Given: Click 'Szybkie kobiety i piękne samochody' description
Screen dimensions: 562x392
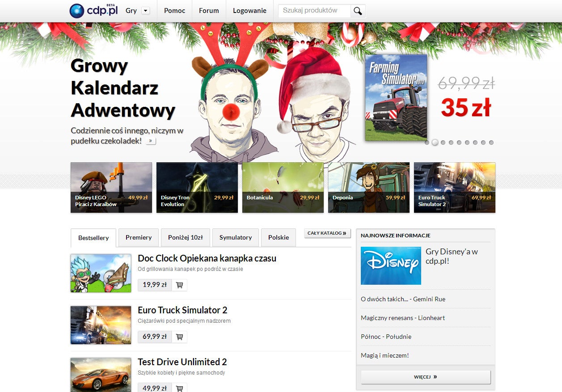Looking at the screenshot, I should [182, 373].
